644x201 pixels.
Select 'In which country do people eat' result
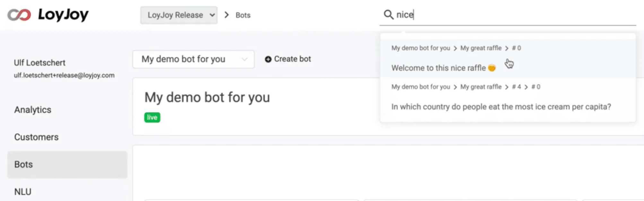pyautogui.click(x=501, y=107)
